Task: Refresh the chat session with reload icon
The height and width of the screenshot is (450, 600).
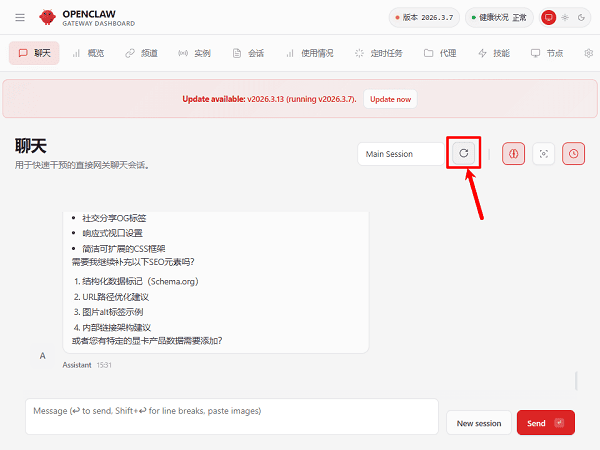Action: point(463,153)
